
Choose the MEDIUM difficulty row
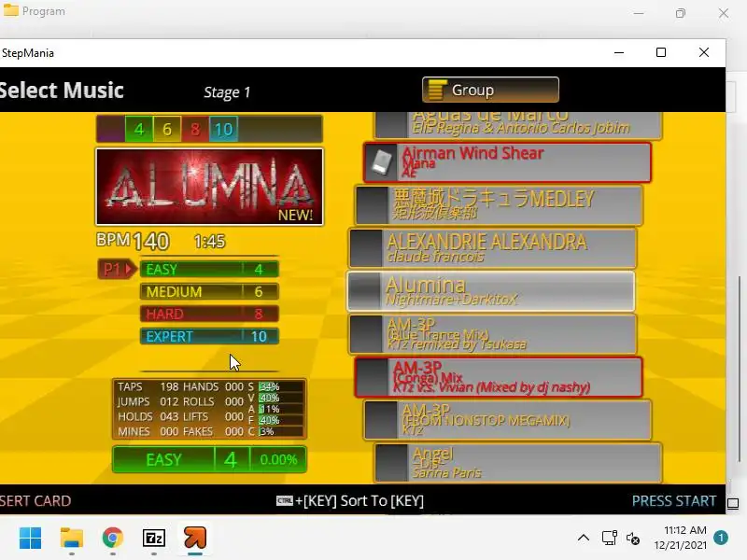click(x=209, y=291)
